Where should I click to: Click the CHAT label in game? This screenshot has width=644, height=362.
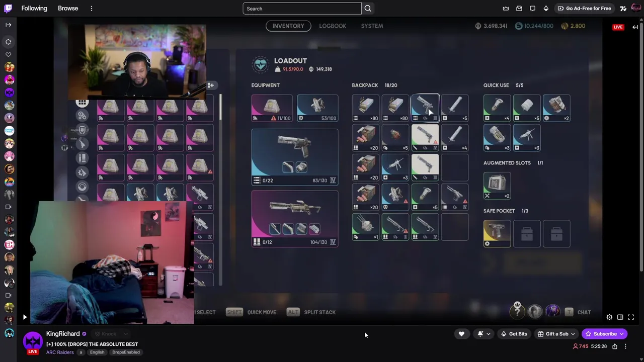(584, 312)
